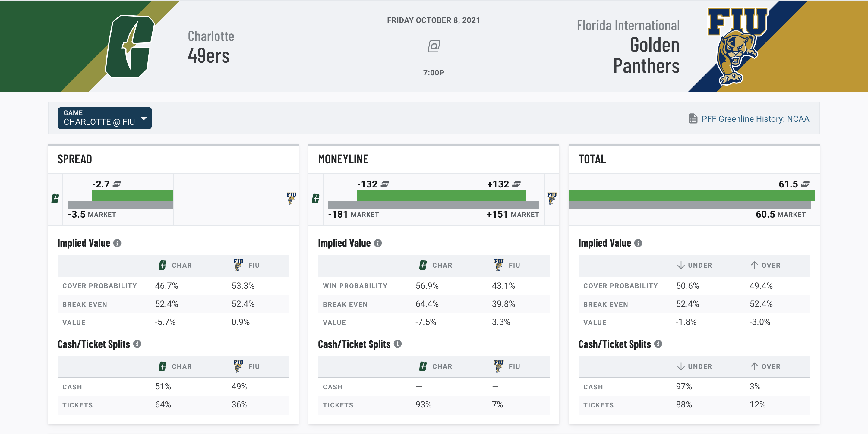The image size is (868, 434).
Task: Click the TOTAL panel heading
Action: pos(592,159)
